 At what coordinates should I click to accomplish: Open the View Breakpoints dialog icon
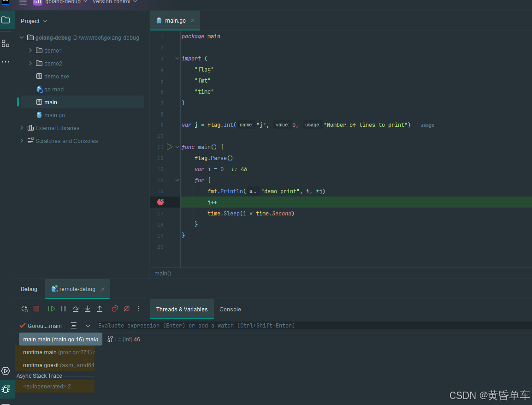click(x=115, y=309)
